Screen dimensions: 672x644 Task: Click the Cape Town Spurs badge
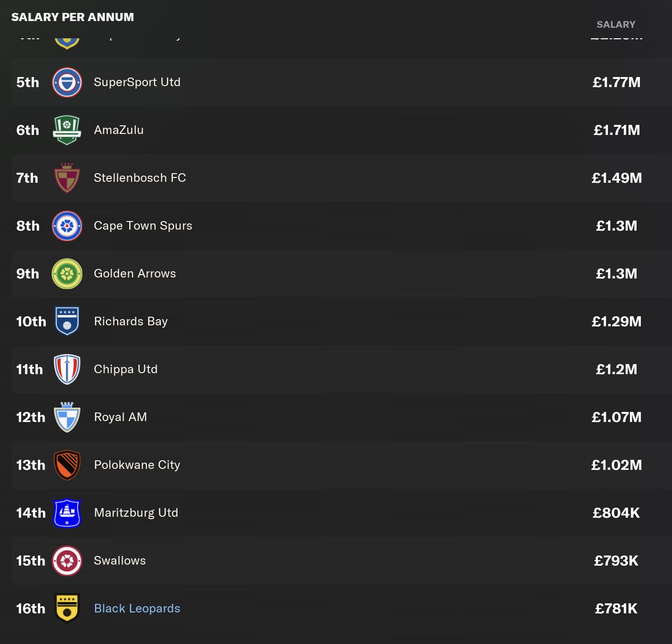tap(67, 226)
